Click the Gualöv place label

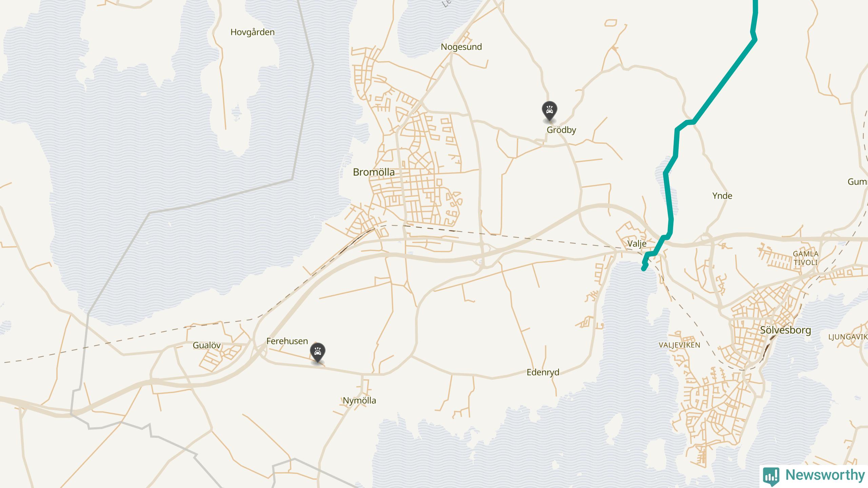point(207,346)
